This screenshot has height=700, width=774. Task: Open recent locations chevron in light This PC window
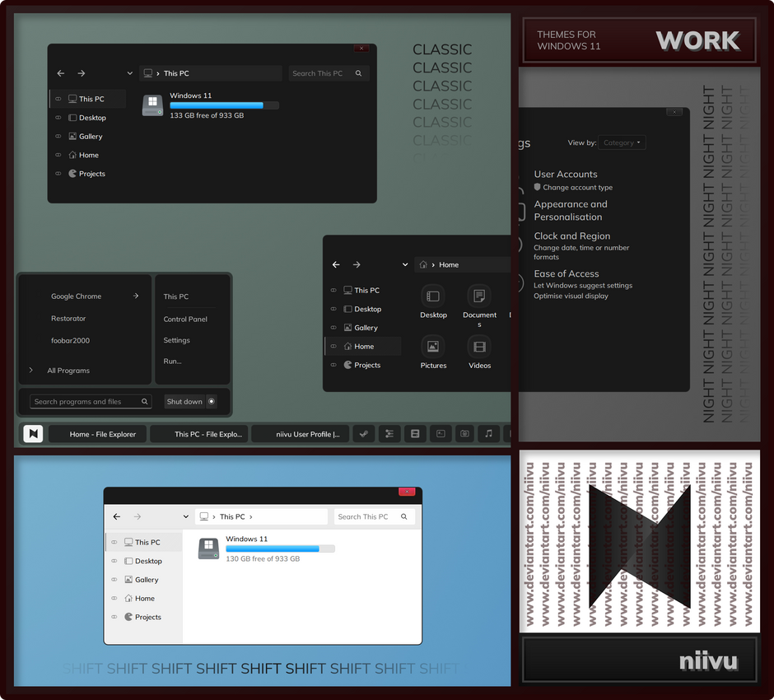pyautogui.click(x=186, y=516)
